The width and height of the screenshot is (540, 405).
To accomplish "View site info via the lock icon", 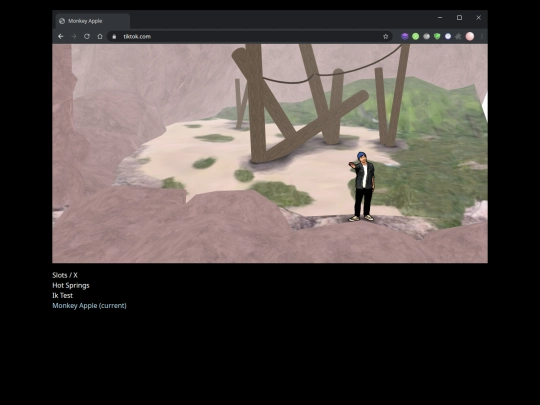I will point(114,37).
